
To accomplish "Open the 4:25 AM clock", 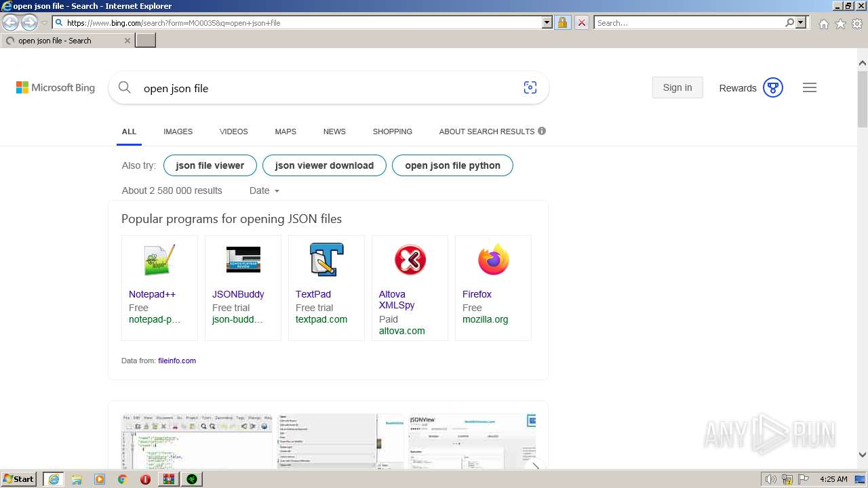I will click(833, 479).
